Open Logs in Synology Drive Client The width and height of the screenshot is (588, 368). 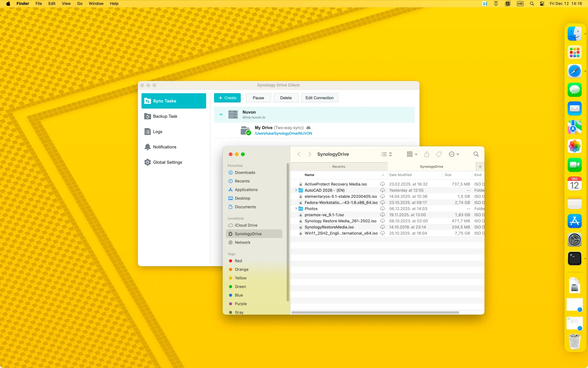(x=157, y=132)
